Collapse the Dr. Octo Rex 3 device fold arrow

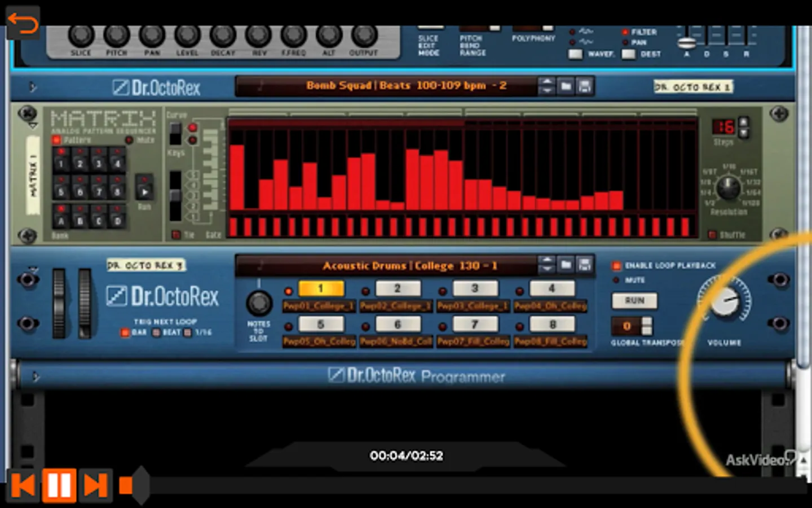click(33, 269)
